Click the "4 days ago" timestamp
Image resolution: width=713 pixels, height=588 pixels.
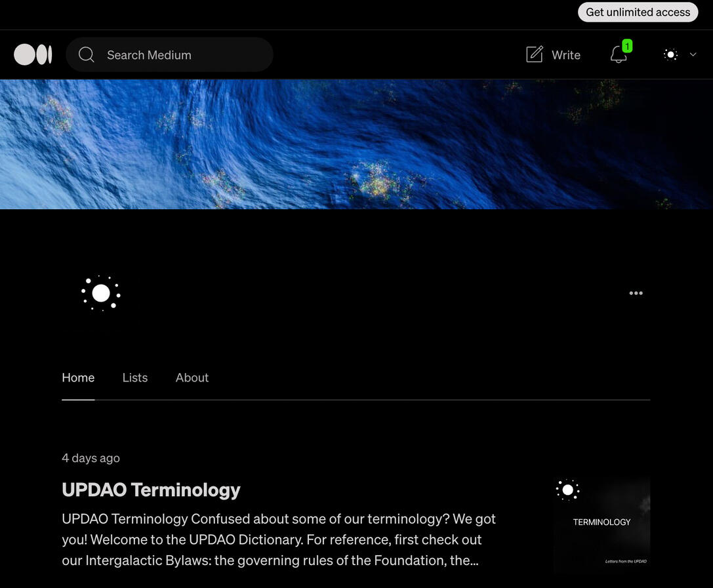[x=91, y=458]
